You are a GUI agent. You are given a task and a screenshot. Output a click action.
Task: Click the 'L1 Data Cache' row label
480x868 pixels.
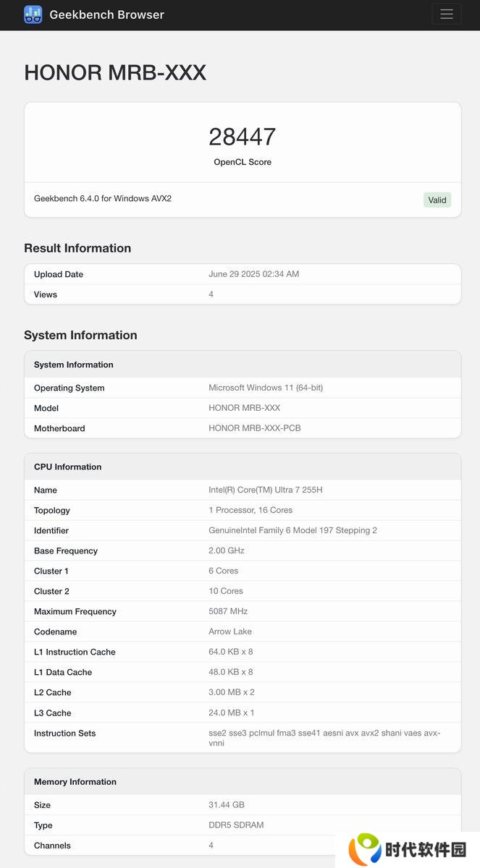pyautogui.click(x=63, y=672)
